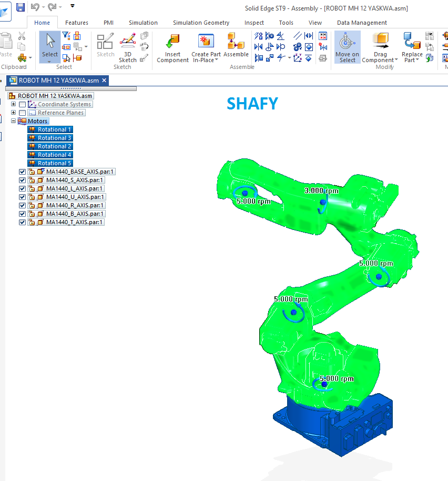Select the Center-Plane relationship icon
Screen dimensions: 448x481
coord(309,36)
